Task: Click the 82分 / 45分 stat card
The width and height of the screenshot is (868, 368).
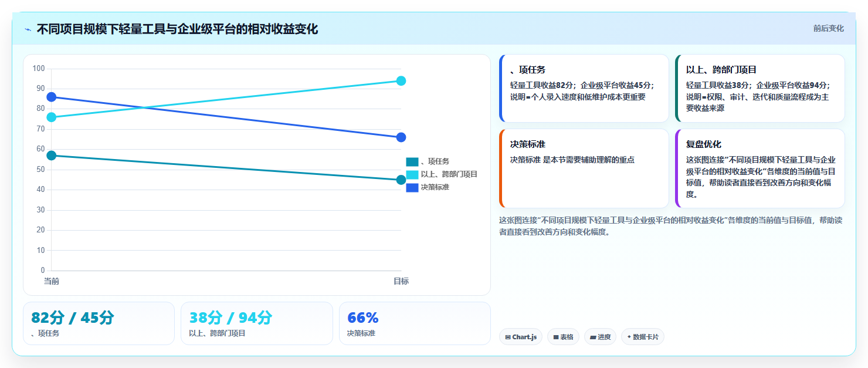Action: coord(99,323)
